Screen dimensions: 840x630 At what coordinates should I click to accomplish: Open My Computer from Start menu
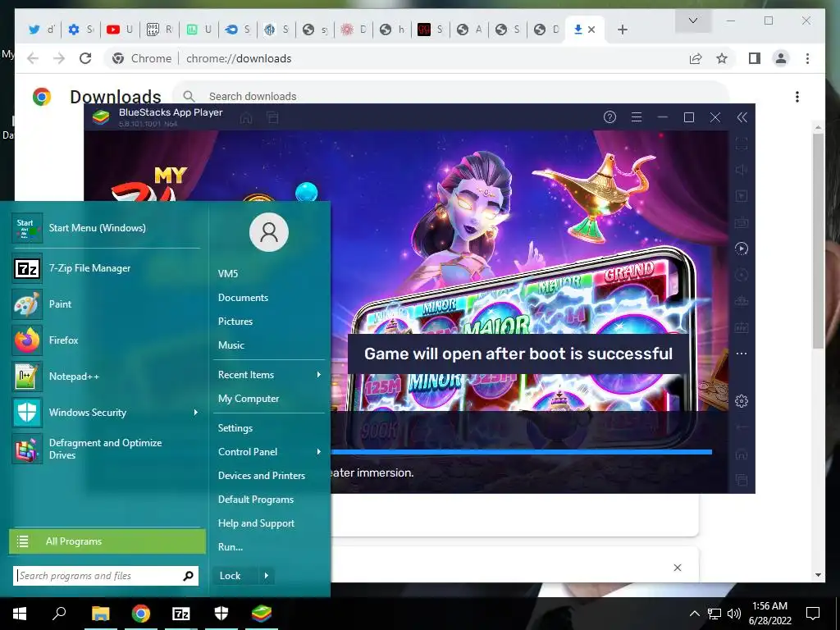click(249, 399)
